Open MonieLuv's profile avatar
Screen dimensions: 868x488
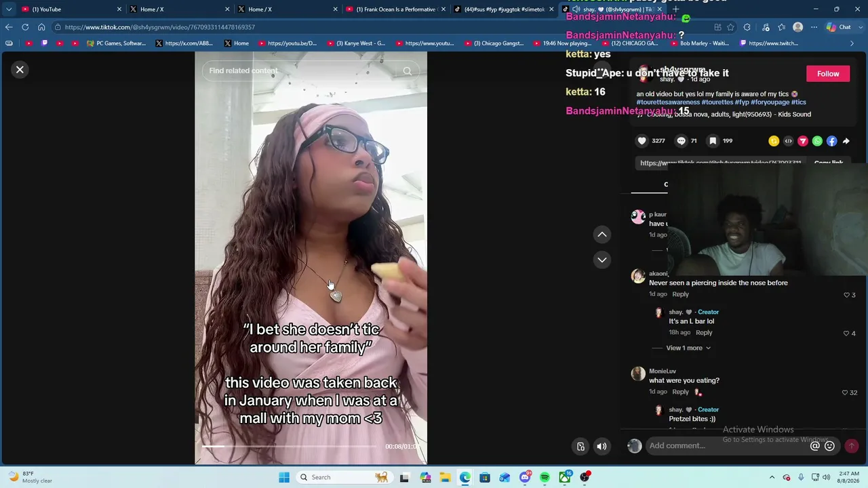click(x=638, y=373)
